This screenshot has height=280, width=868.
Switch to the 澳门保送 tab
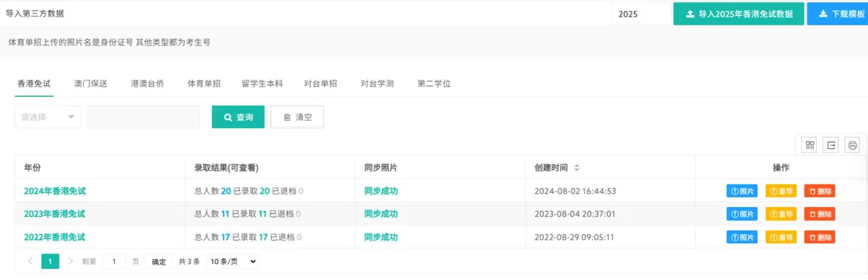click(x=90, y=83)
